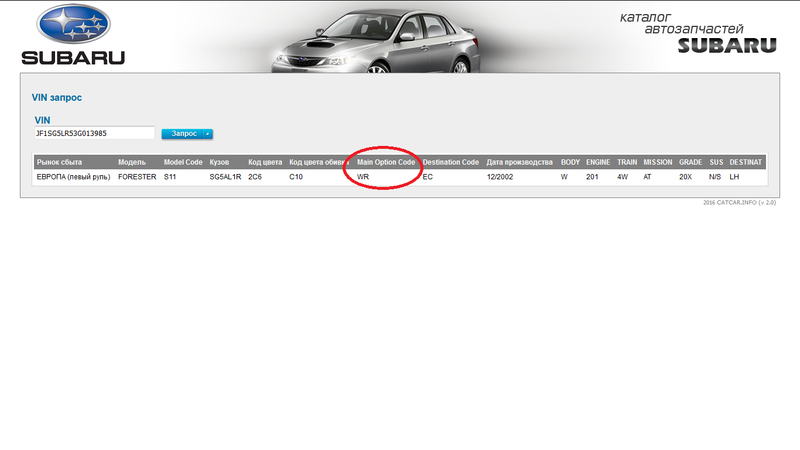This screenshot has height=450, width=800.
Task: Select the 'N/S' suspension value cell
Action: coord(715,177)
